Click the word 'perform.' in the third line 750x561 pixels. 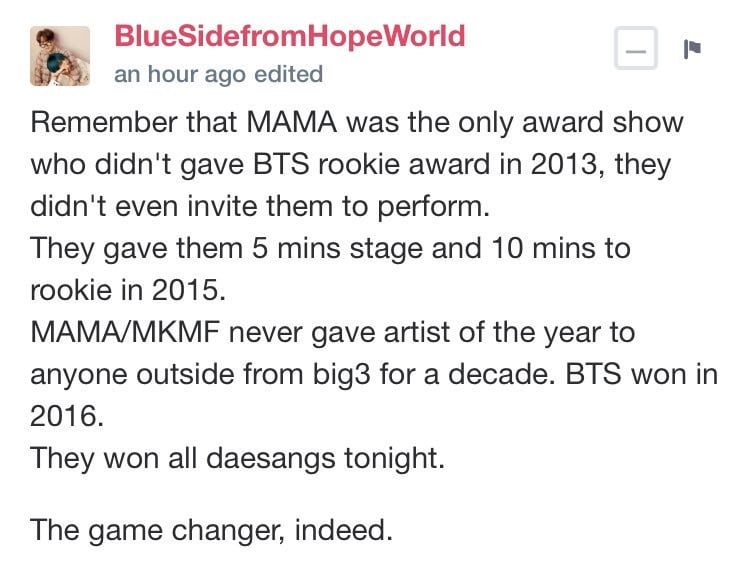433,207
